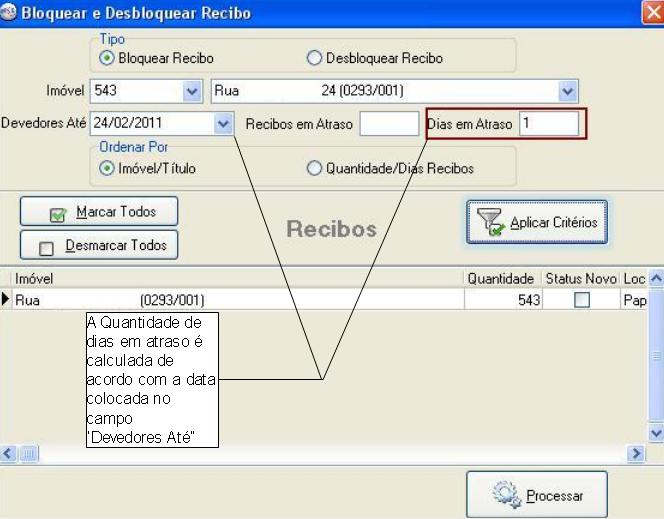
Task: Open the Devedores Até date dropdown
Action: click(x=223, y=124)
